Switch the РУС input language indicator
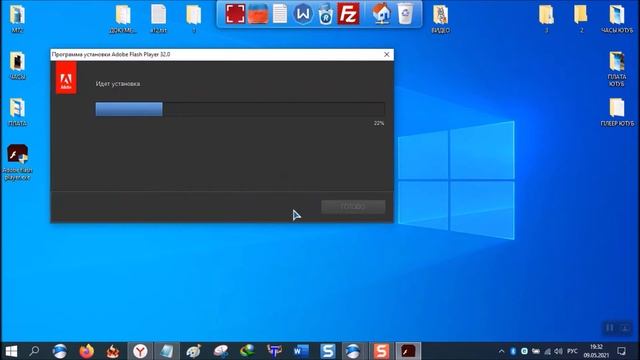 [x=572, y=351]
